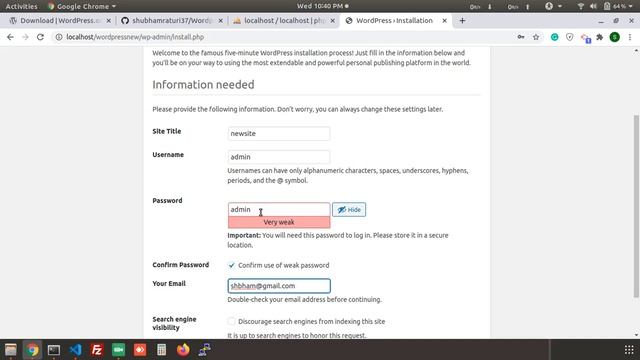Click the Information needed heading
This screenshot has height=360, width=640.
pyautogui.click(x=203, y=84)
